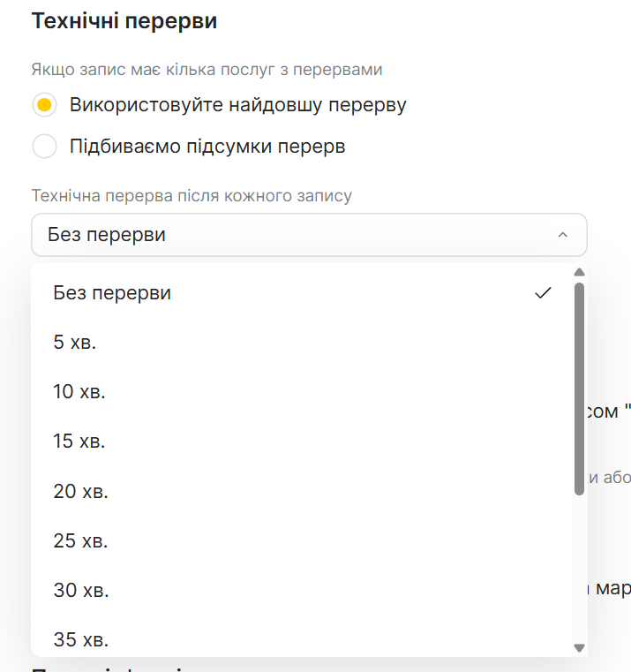Screen dimensions: 631x672
Task: Click the "Технічна перерва після кожного запису" label
Action: [192, 196]
